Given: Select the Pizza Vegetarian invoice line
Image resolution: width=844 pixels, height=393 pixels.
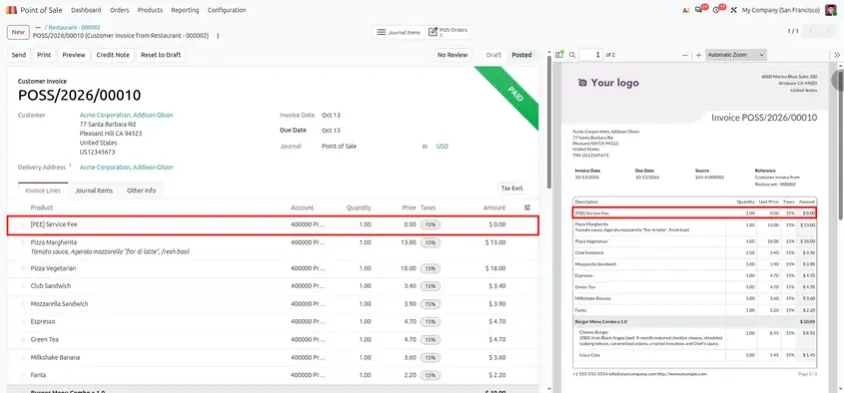Looking at the screenshot, I should [273, 268].
